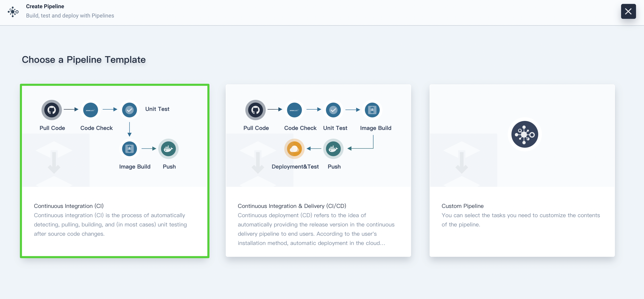Click the Image Build icon in CI/CD template
This screenshot has width=644, height=299.
point(372,110)
